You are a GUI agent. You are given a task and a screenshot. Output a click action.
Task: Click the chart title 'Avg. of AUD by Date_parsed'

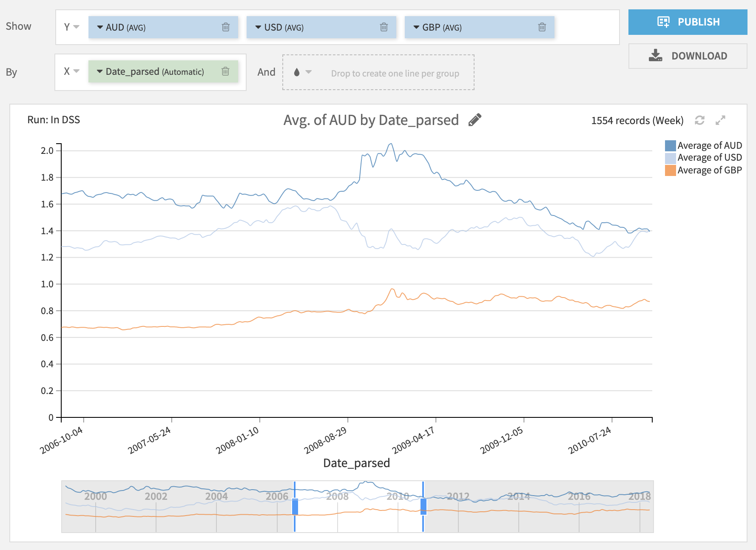click(x=371, y=120)
